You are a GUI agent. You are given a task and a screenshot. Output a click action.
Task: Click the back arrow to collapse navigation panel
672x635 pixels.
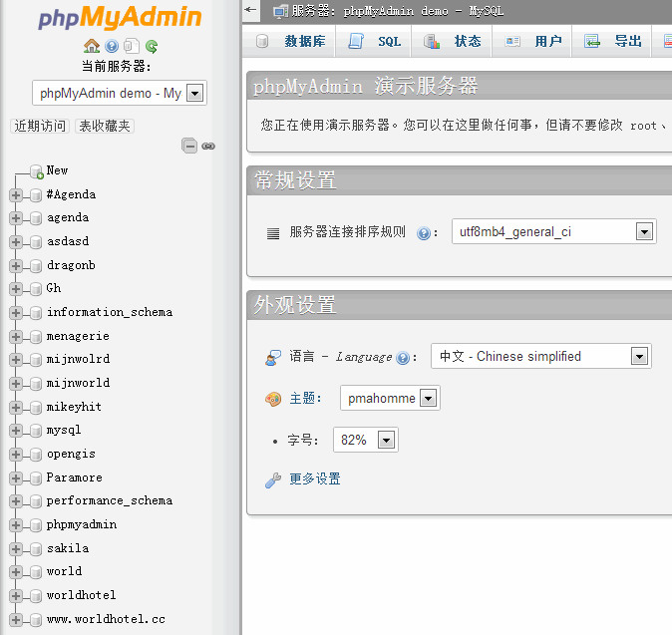(x=250, y=9)
